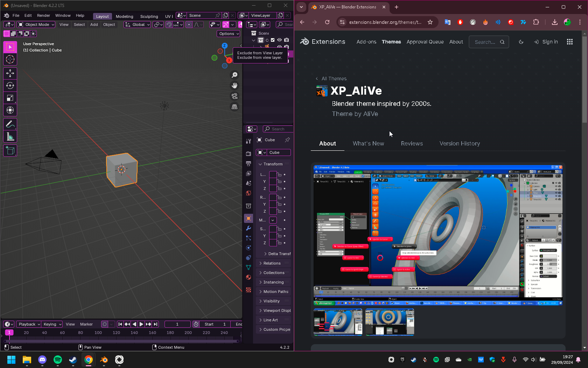Open the Approval Queue link
This screenshot has height=368, width=588.
pos(425,42)
